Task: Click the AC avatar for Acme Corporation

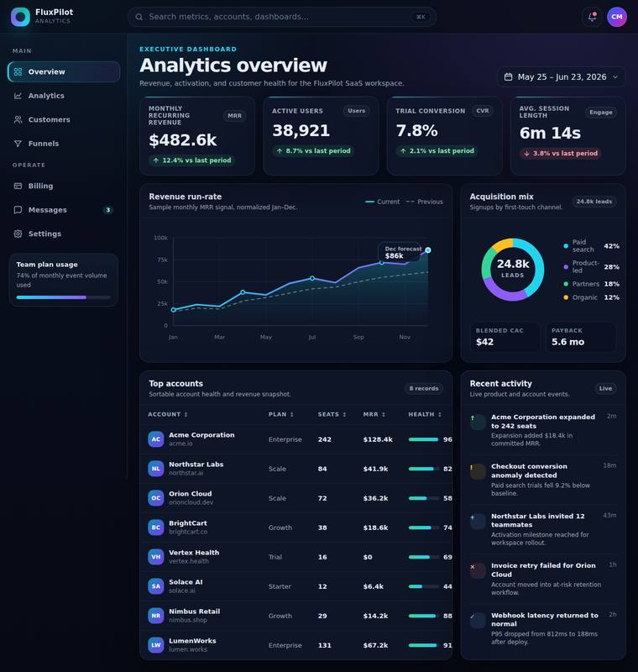Action: click(x=156, y=439)
